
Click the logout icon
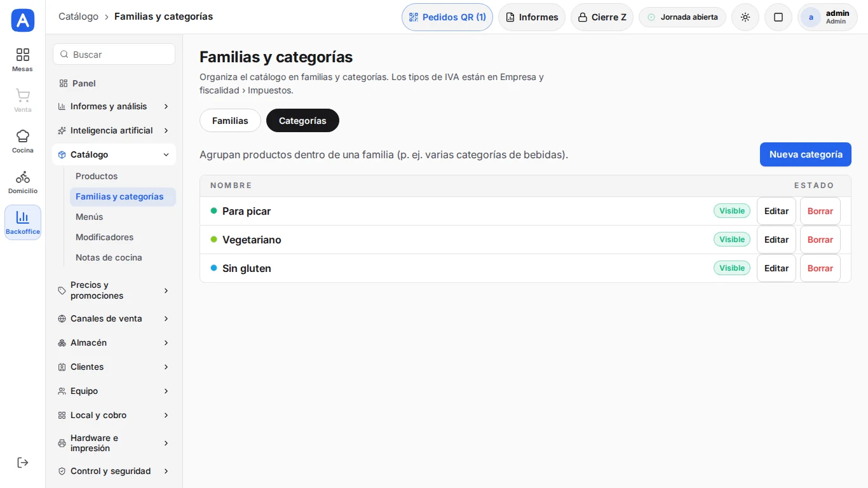[23, 463]
